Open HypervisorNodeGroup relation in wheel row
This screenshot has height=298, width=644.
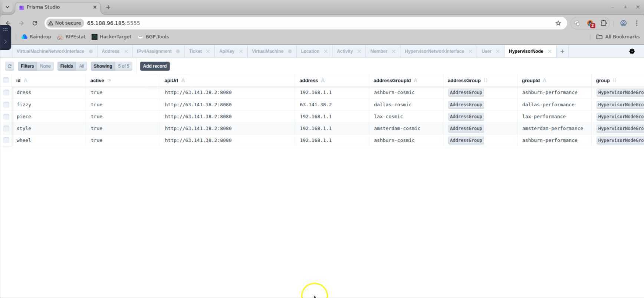[x=620, y=140]
